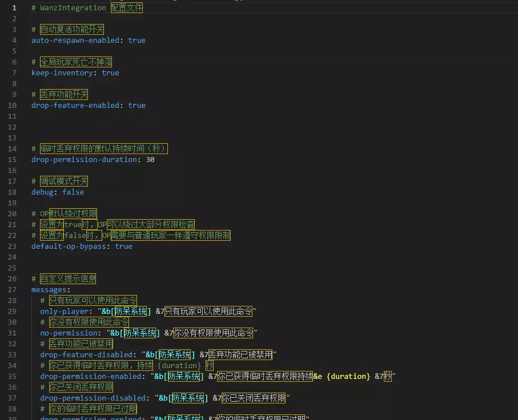The width and height of the screenshot is (518, 420).
Task: Click '丢弃功能已被禁用' in the line 33 string
Action: pos(240,354)
